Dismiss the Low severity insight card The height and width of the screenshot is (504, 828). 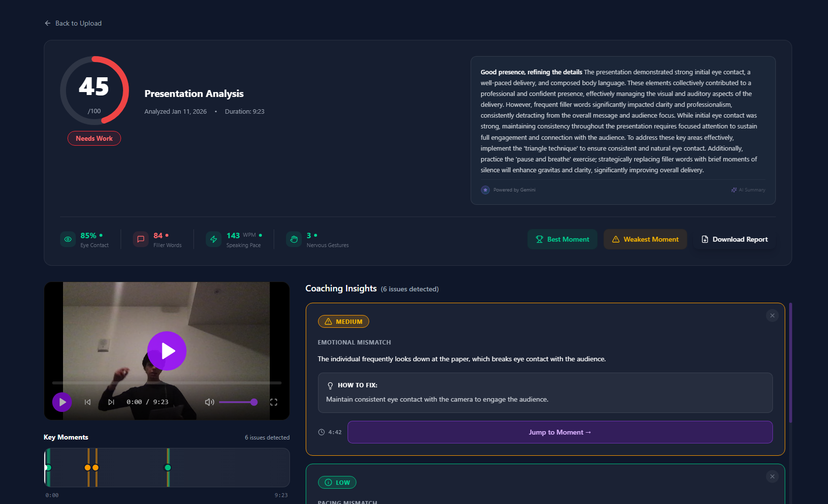click(772, 476)
